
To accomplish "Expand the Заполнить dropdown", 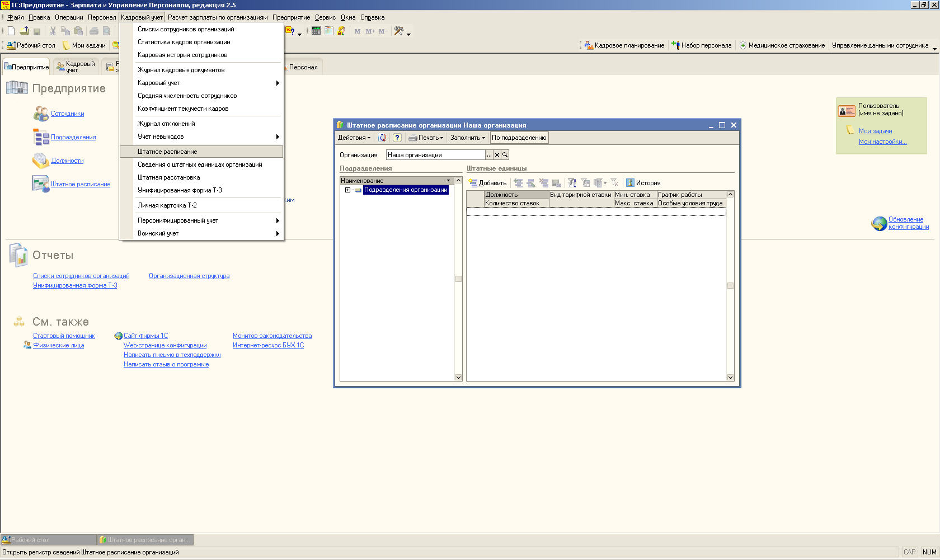I will [x=467, y=138].
